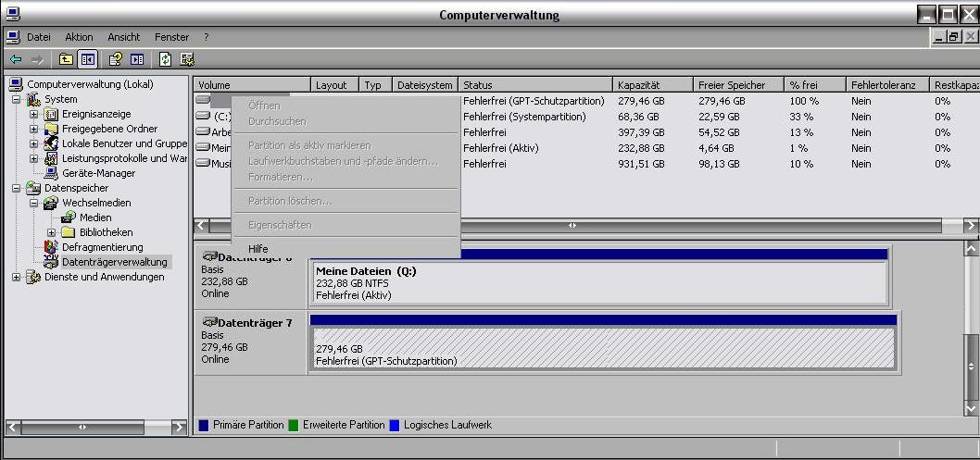Click drive icon of the 397,39 GB volume
This screenshot has width=980, height=460.
203,131
